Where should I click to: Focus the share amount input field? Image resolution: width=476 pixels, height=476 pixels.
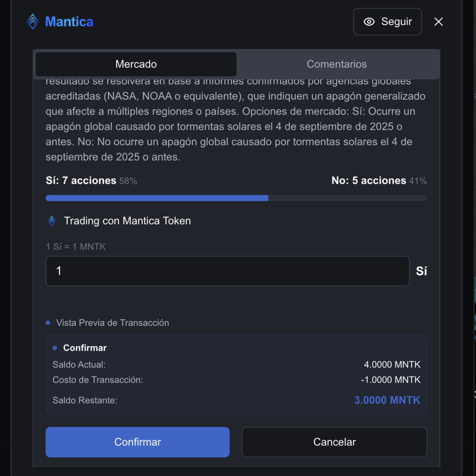click(227, 271)
